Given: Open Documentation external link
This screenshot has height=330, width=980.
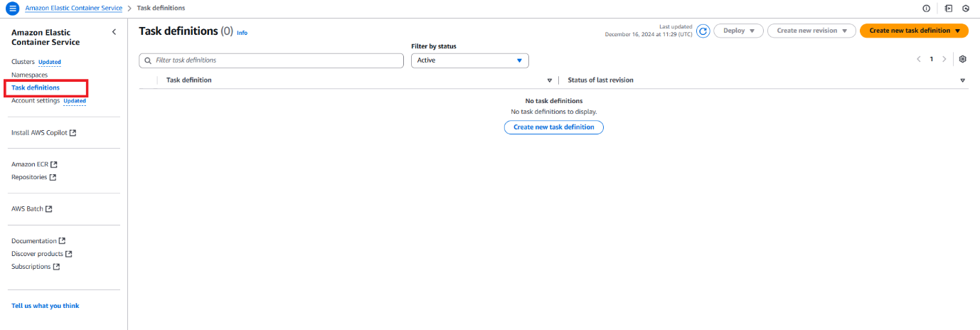Looking at the screenshot, I should 38,241.
